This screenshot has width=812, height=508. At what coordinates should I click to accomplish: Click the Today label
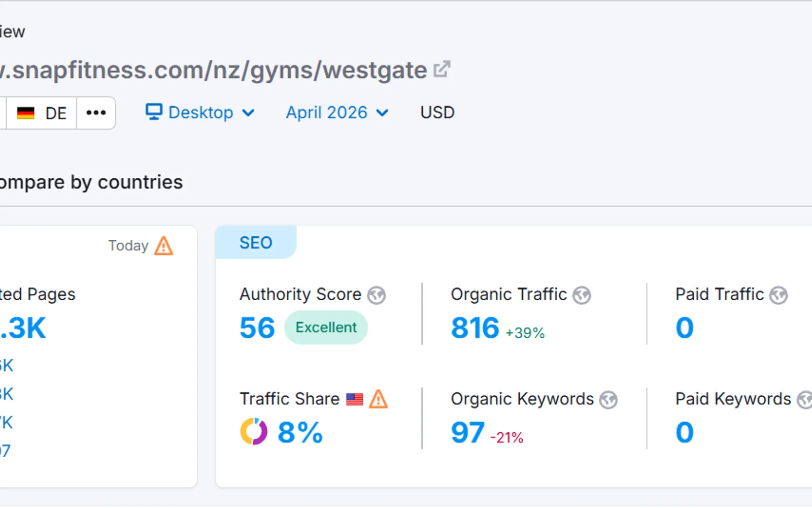click(x=128, y=246)
